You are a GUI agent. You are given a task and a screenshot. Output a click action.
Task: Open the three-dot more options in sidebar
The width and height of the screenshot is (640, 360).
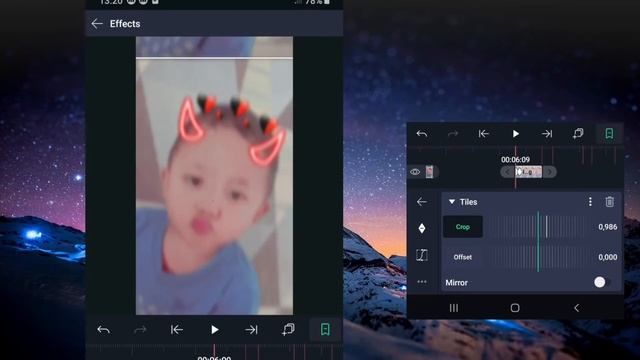pos(422,282)
